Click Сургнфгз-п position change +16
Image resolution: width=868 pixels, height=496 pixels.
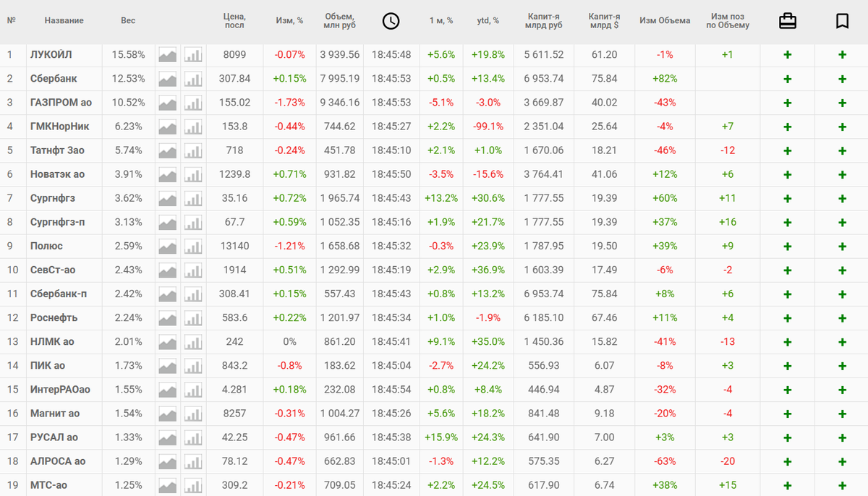click(727, 222)
